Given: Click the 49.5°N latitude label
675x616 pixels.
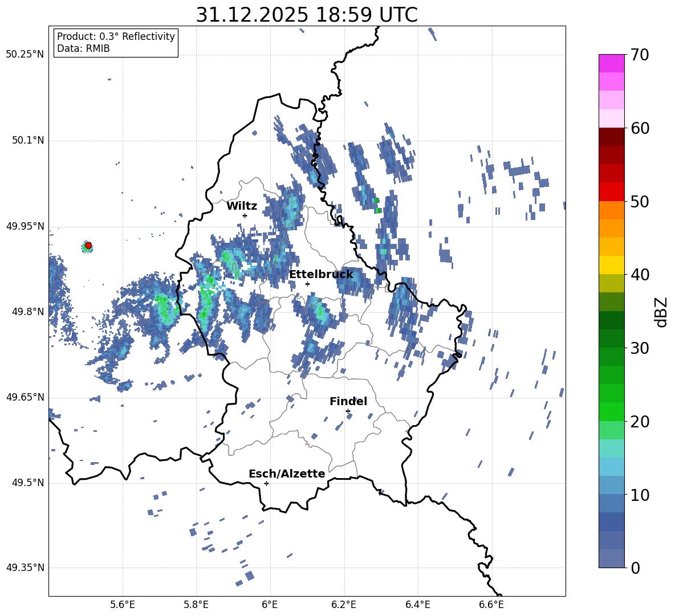Looking at the screenshot, I should (x=28, y=483).
